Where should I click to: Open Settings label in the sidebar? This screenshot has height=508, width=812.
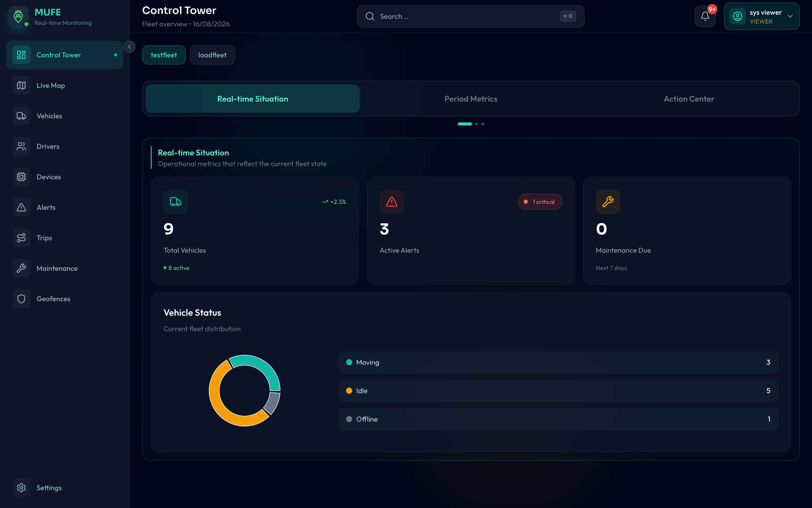[49, 487]
